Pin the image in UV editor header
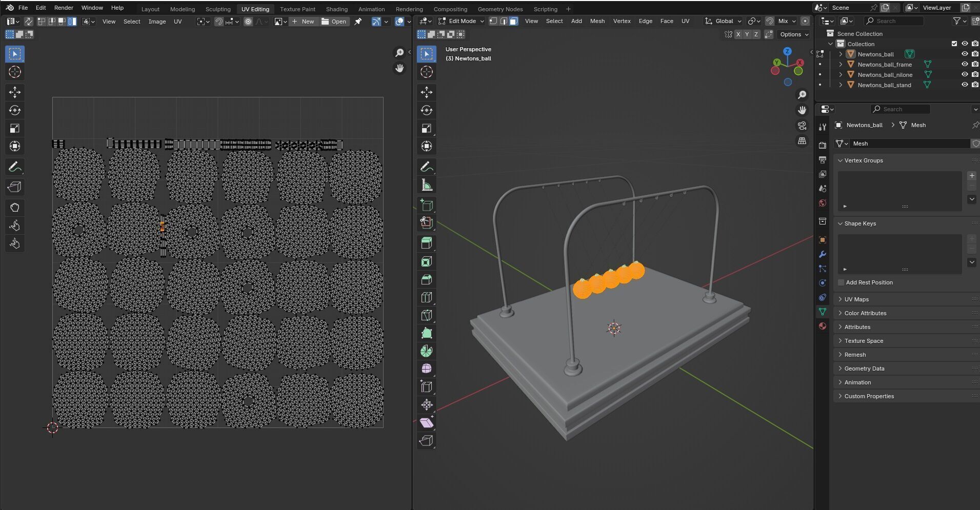 click(358, 22)
